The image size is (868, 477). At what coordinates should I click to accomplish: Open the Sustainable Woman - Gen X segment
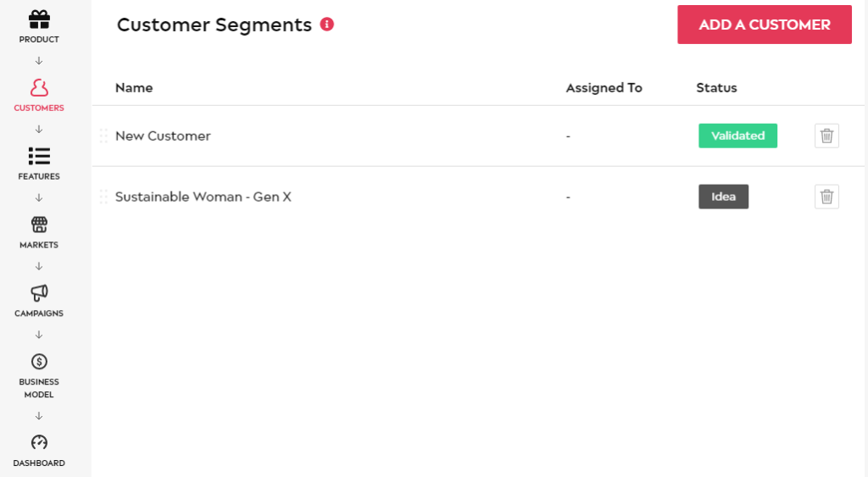(x=203, y=197)
